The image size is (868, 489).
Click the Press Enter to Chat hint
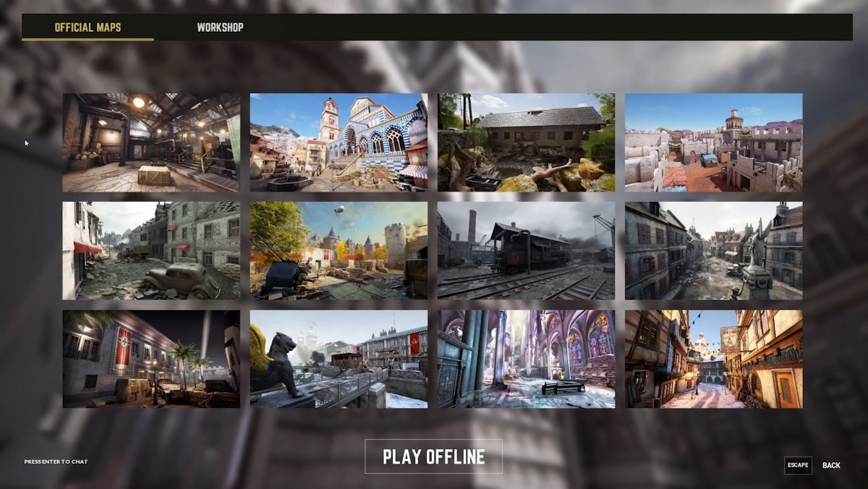tap(56, 462)
